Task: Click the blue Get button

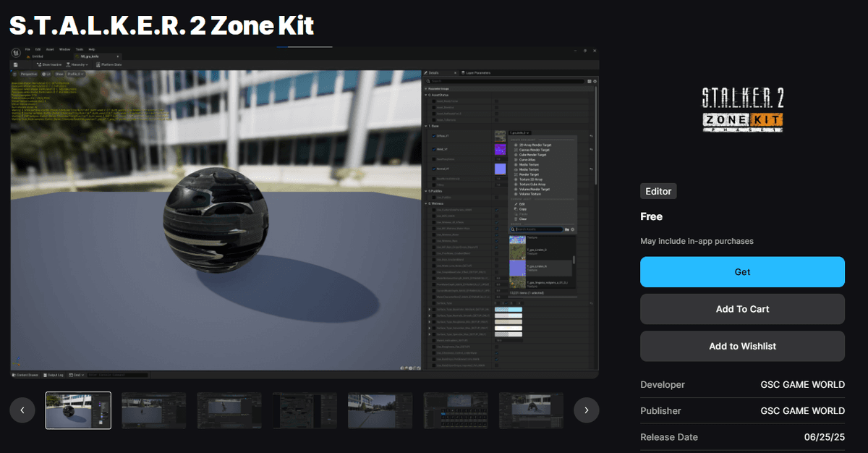Action: (742, 272)
